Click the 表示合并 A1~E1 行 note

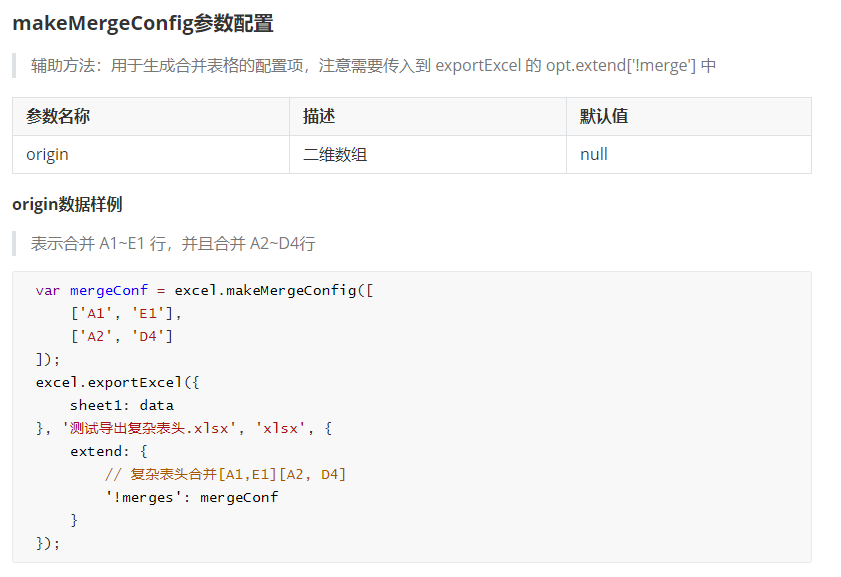pos(173,243)
